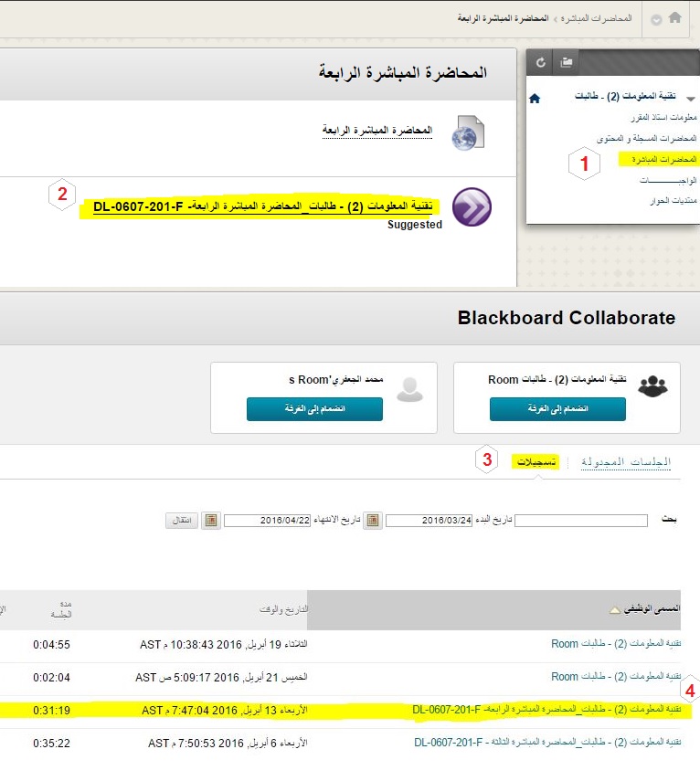Click the globe document icon for the fourth lecture

[x=468, y=132]
